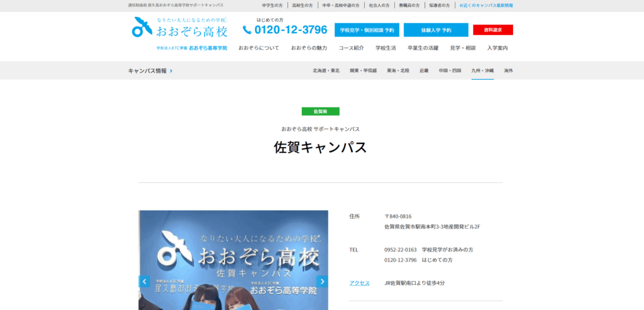The image size is (644, 310).
Task: Click the 0120-12-3796 header phone number
Action: (291, 30)
